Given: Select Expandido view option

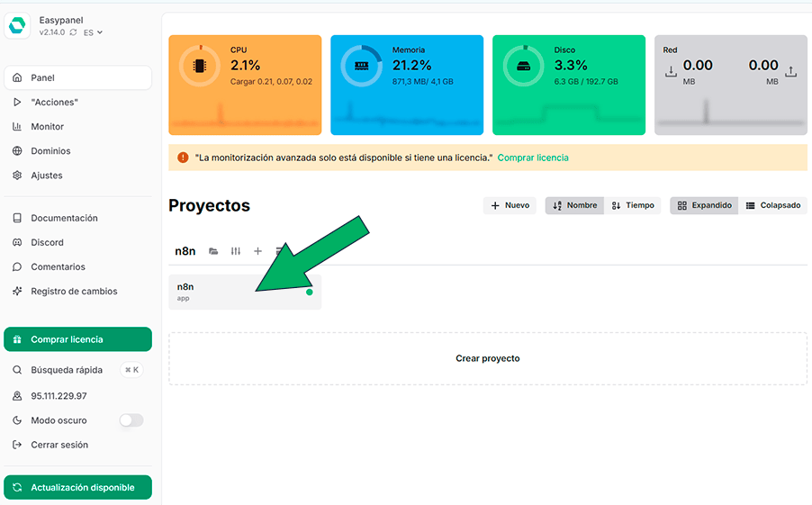Looking at the screenshot, I should click(704, 205).
